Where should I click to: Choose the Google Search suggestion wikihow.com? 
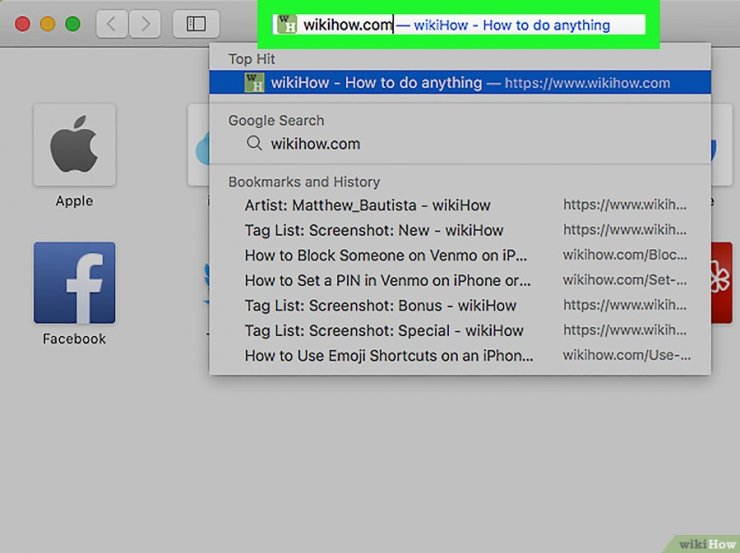pos(460,143)
